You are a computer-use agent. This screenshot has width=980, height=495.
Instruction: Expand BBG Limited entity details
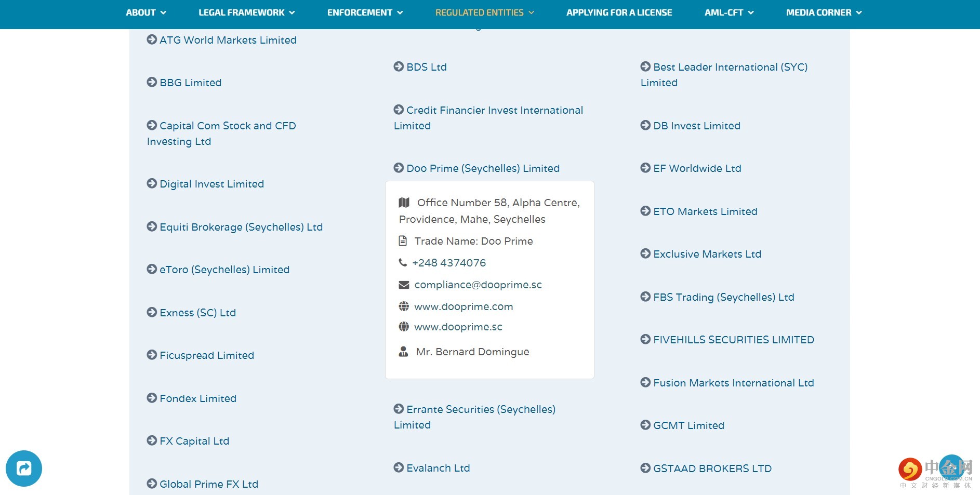[x=191, y=83]
